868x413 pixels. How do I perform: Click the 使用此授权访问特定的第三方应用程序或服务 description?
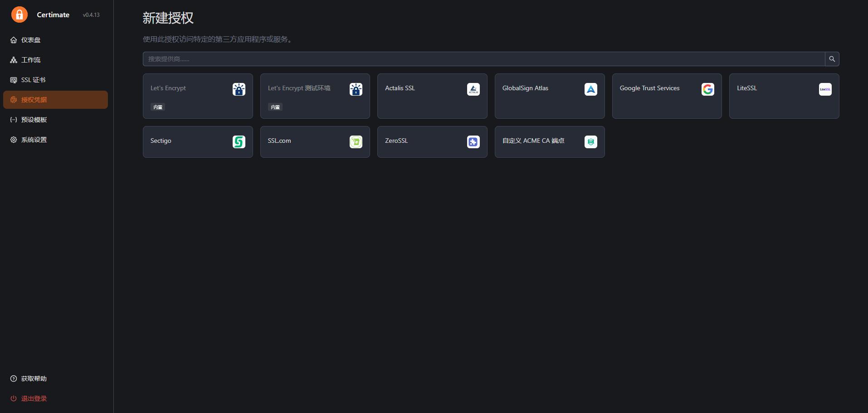point(218,39)
